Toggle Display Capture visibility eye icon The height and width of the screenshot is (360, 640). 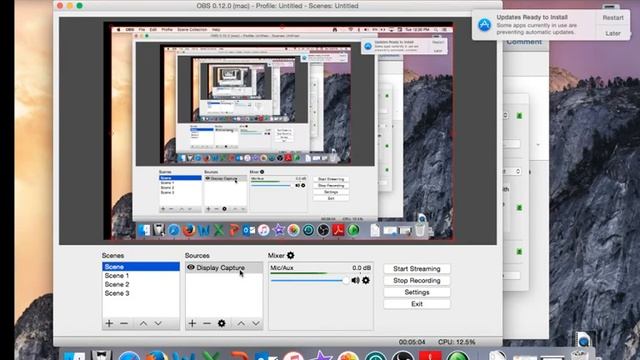(x=191, y=267)
